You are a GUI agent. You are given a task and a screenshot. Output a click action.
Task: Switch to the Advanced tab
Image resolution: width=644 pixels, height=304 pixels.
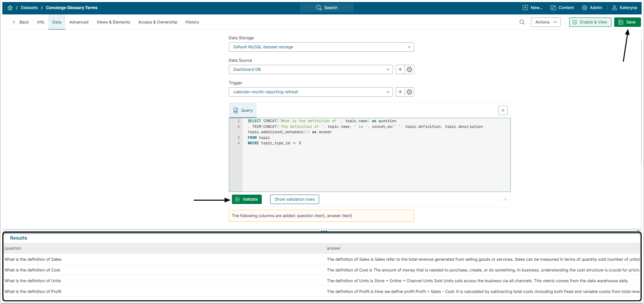tap(79, 22)
